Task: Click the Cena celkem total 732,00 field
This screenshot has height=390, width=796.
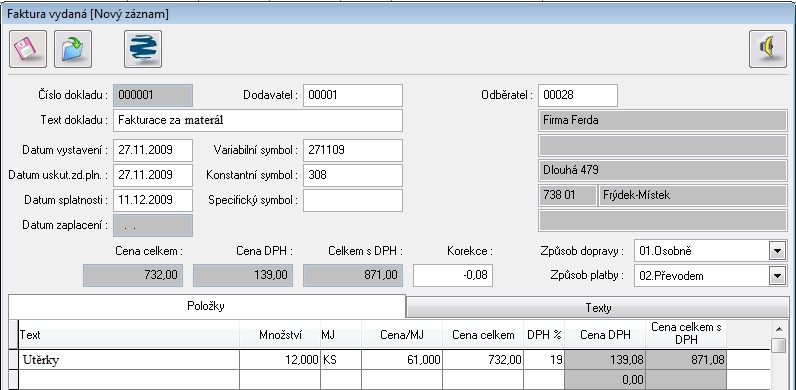Action: [133, 275]
